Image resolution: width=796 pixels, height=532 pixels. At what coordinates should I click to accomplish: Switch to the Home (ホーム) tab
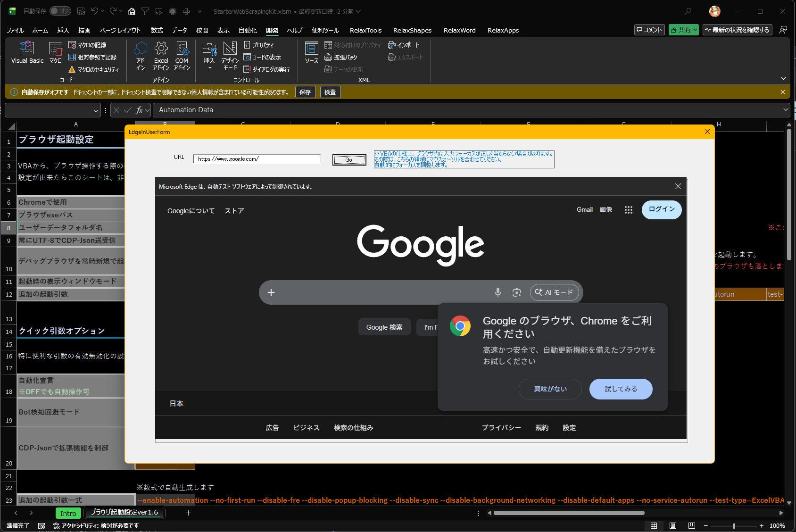click(40, 30)
